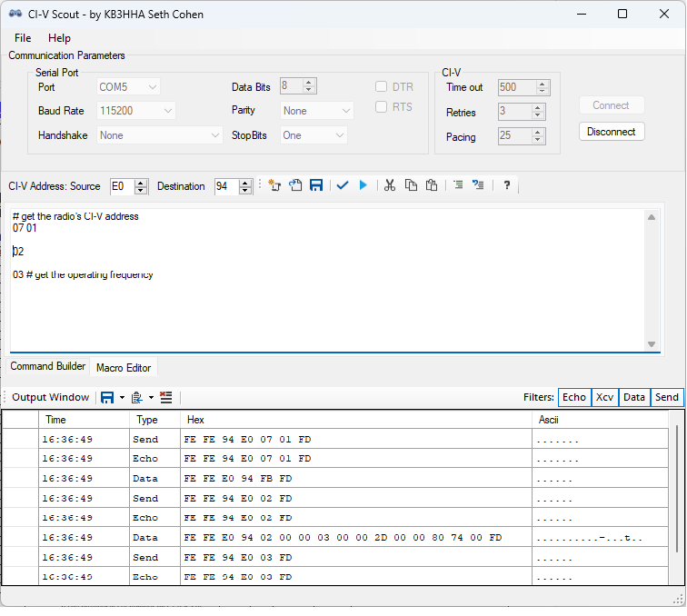Decrease Retries with the down arrow
687x616 pixels.
(538, 115)
